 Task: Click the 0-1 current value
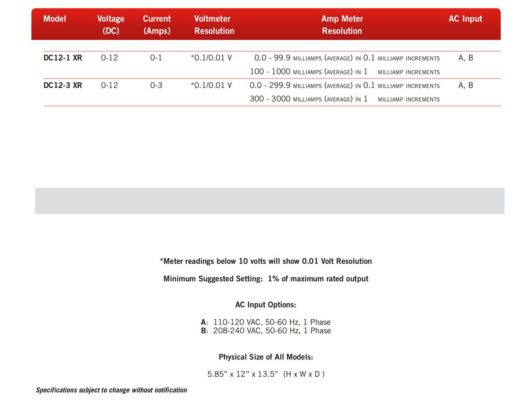point(156,58)
